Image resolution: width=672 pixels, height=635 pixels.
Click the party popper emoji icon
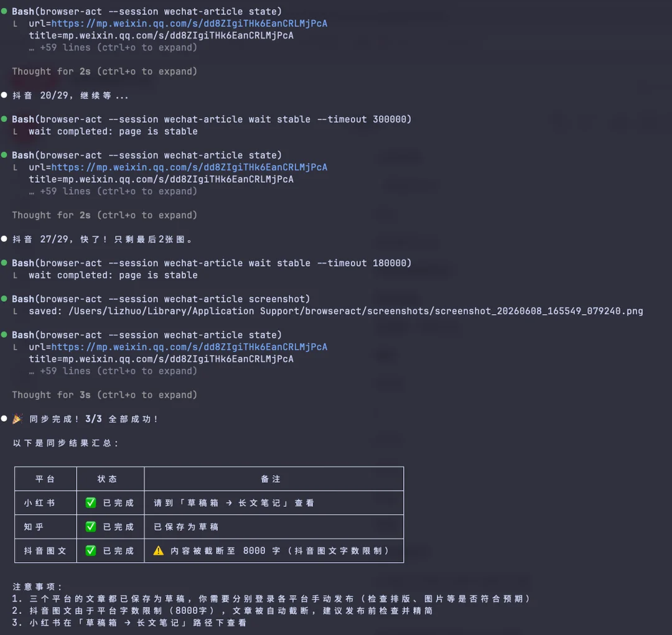coord(17,419)
